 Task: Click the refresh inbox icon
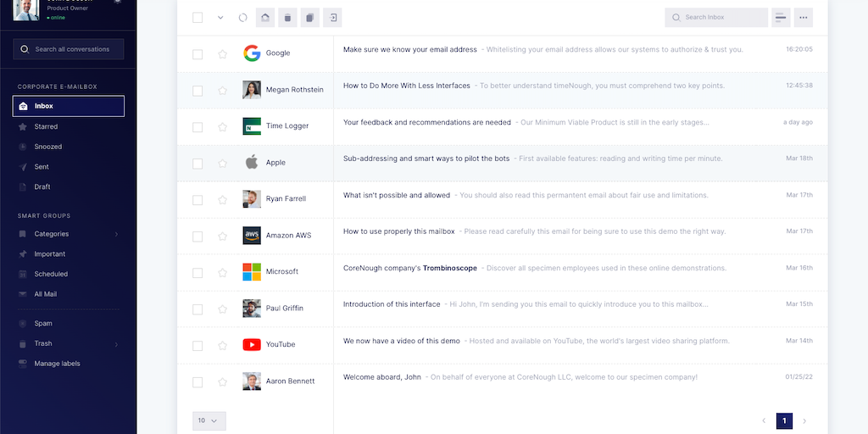(242, 18)
